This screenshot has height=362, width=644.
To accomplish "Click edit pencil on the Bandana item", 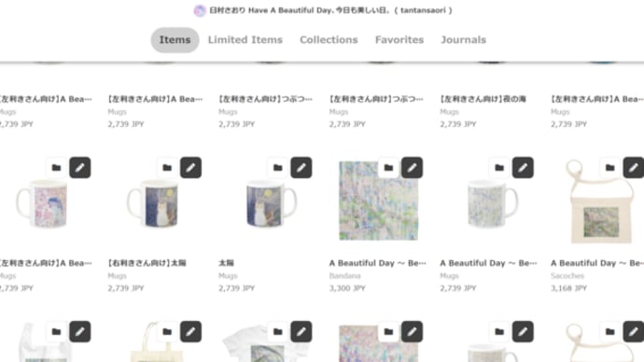I will 412,167.
